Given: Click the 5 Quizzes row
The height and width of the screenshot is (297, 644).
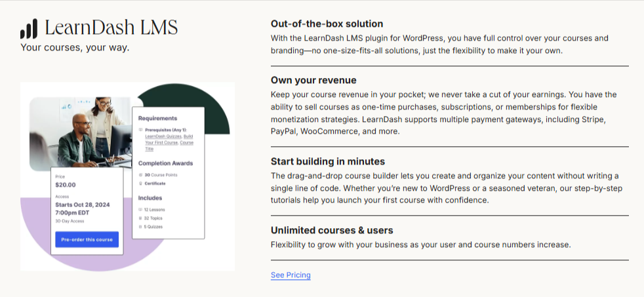Looking at the screenshot, I should [x=151, y=227].
